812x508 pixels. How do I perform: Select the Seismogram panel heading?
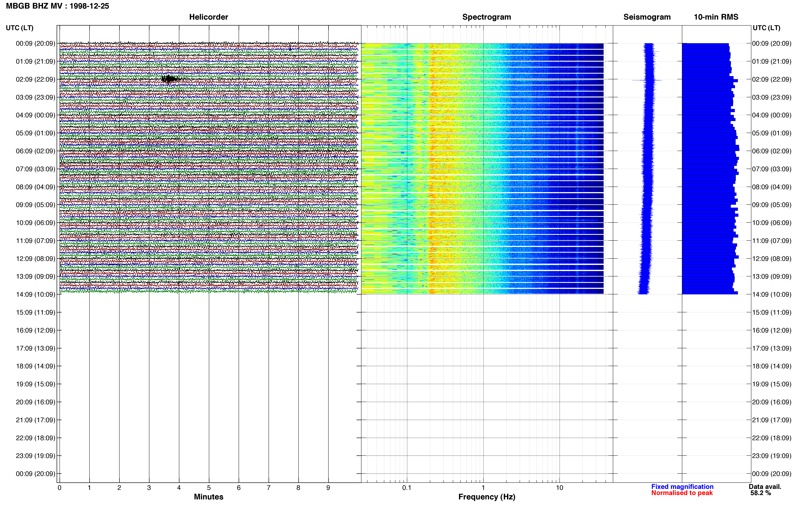click(x=647, y=17)
